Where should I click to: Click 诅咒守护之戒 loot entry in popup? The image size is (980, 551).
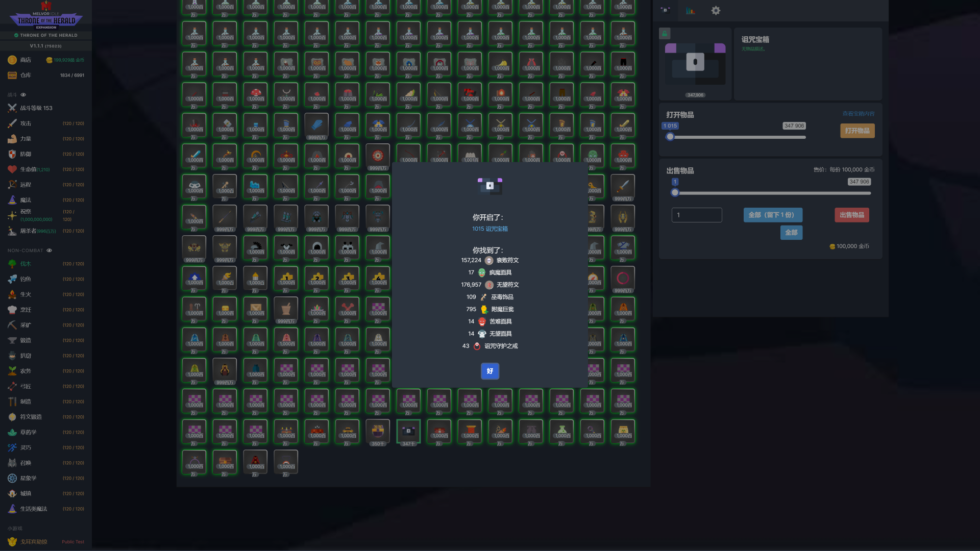pyautogui.click(x=489, y=346)
